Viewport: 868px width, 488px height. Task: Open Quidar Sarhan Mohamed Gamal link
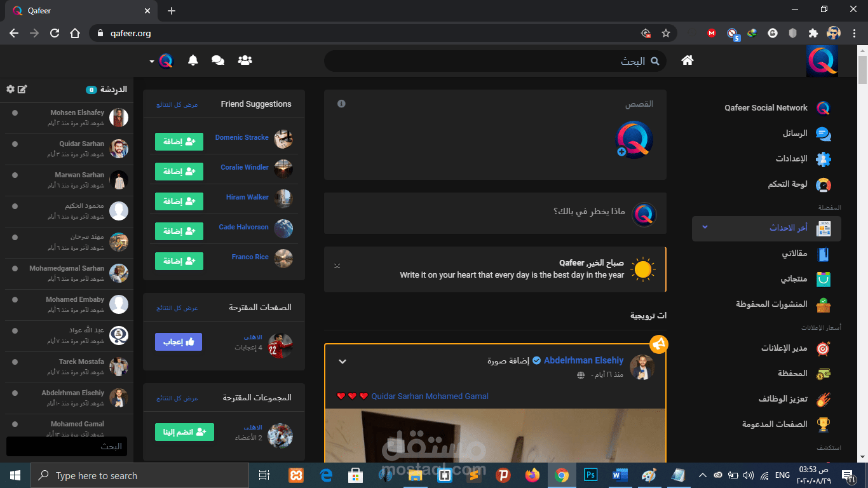coord(430,396)
